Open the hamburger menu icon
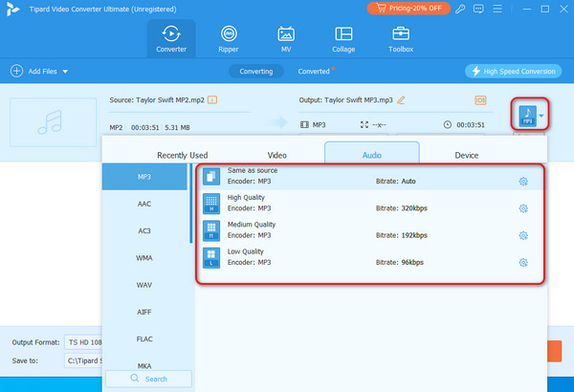Image resolution: width=574 pixels, height=392 pixels. tap(497, 9)
